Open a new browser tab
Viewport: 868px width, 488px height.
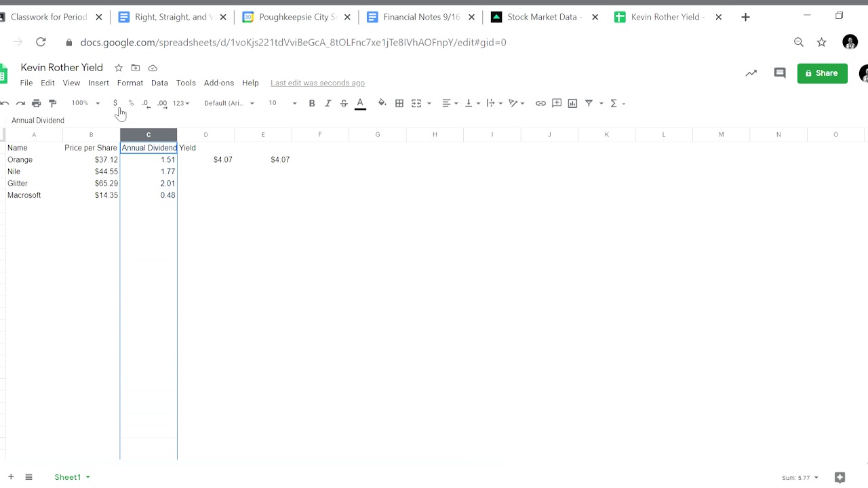tap(745, 17)
